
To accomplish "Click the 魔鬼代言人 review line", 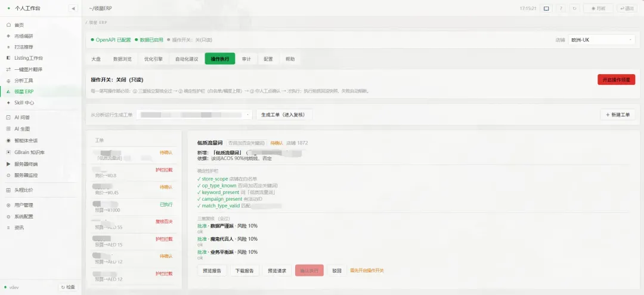I will coord(228,239).
